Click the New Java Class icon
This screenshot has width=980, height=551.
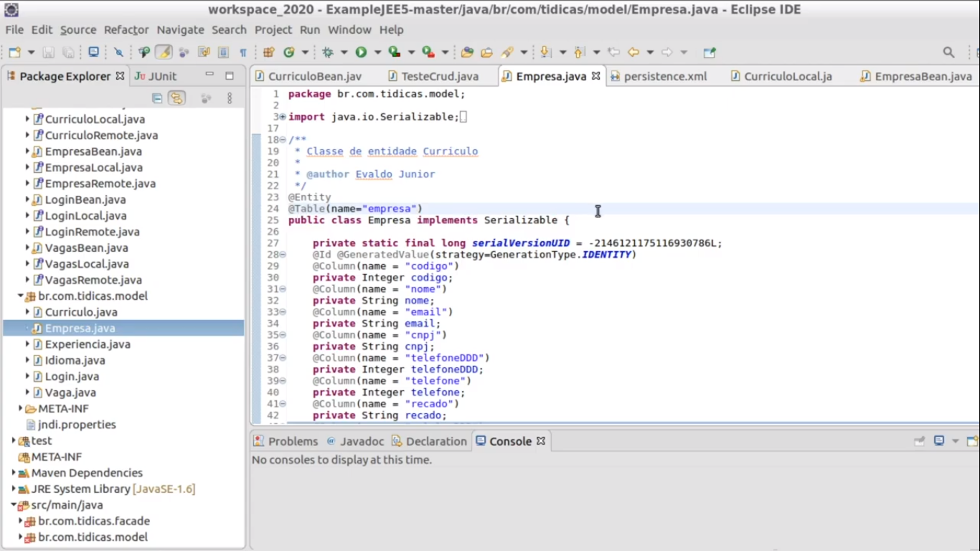tap(289, 52)
